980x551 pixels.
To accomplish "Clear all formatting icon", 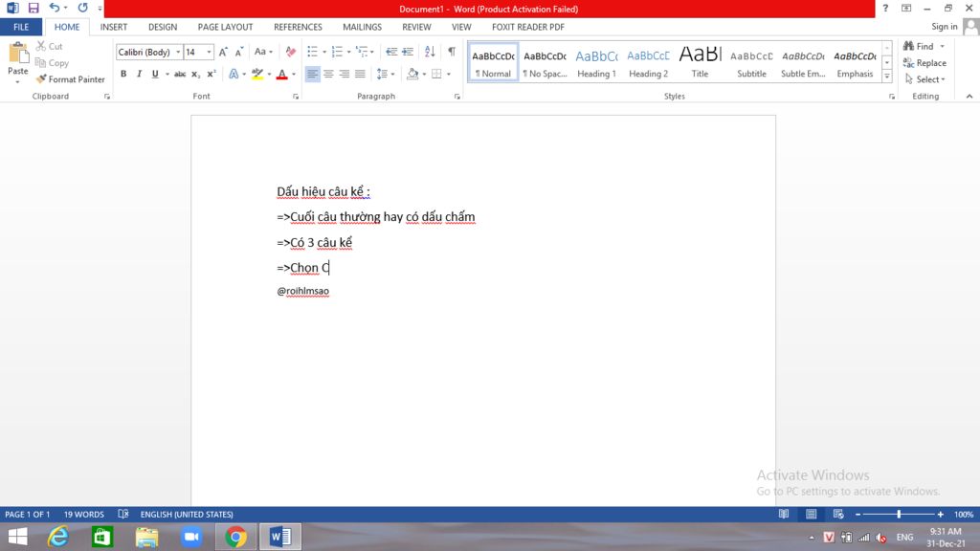I will (291, 52).
